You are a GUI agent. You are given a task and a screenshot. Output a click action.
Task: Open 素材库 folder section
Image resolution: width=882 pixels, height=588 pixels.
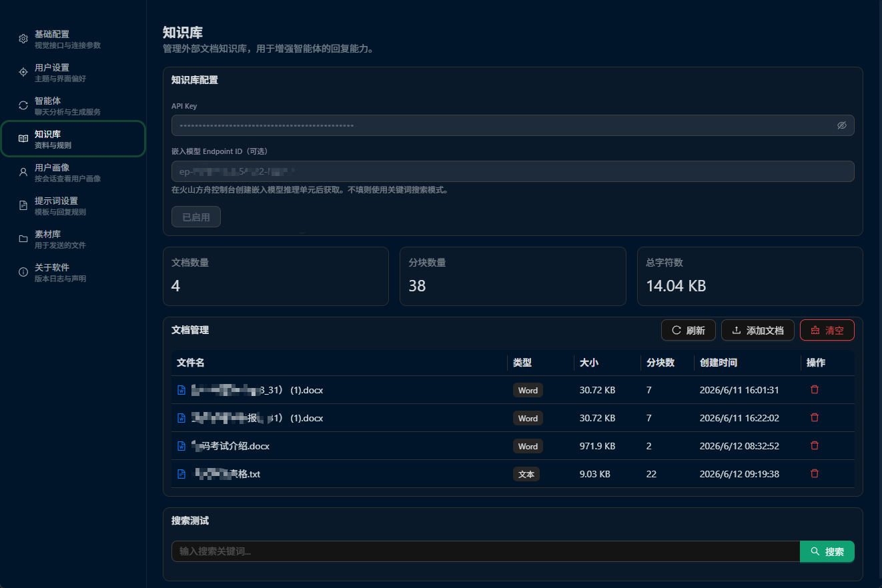(73, 239)
